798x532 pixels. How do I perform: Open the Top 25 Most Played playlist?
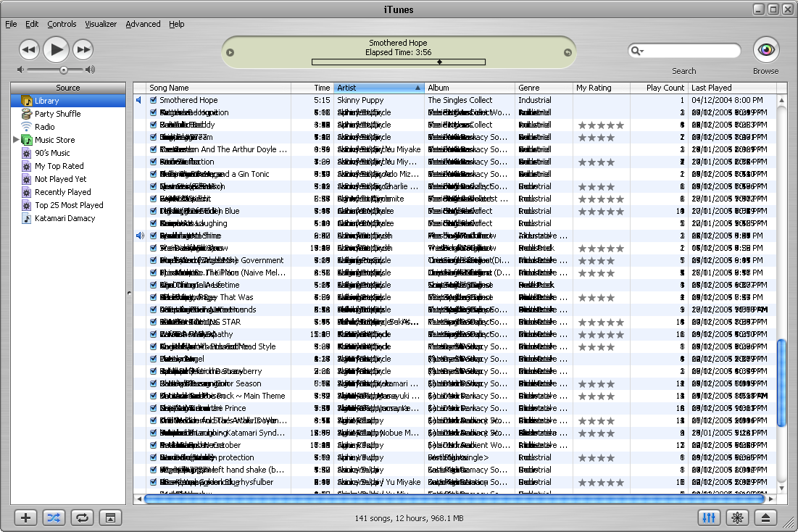click(69, 205)
